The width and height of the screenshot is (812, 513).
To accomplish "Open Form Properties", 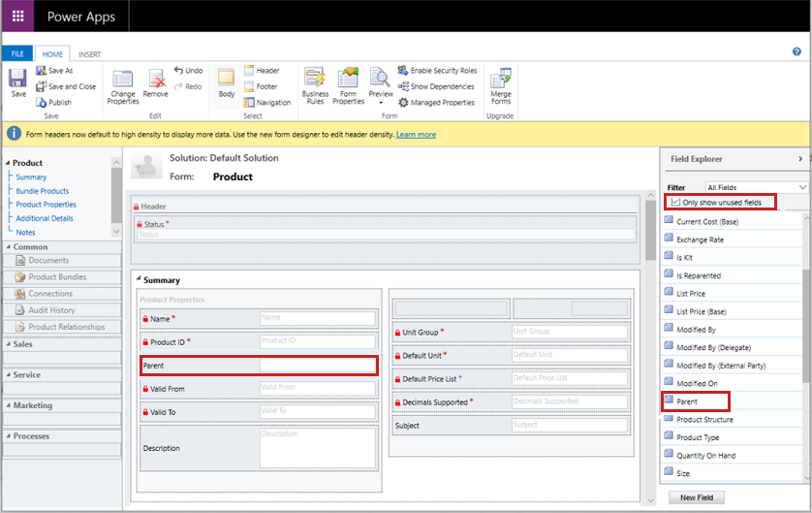I will click(x=348, y=86).
